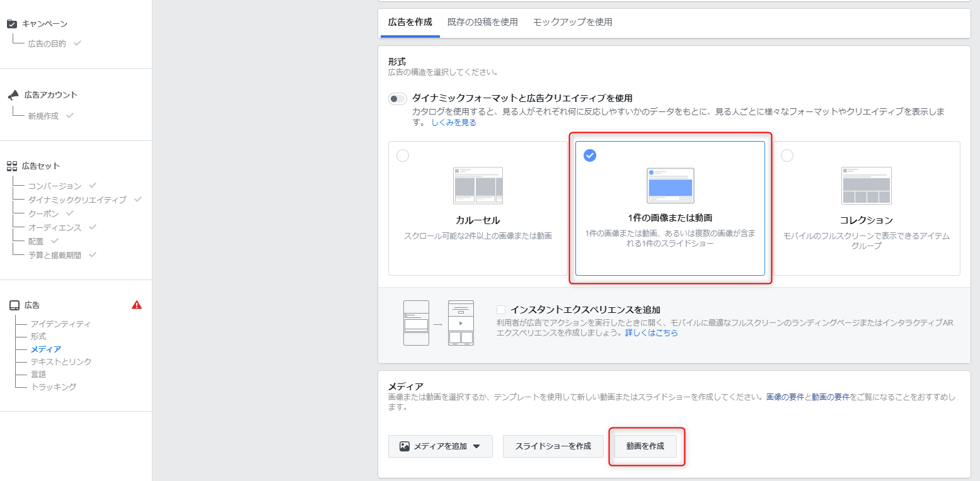Switch to モックアップを使用 tab

pos(573,22)
